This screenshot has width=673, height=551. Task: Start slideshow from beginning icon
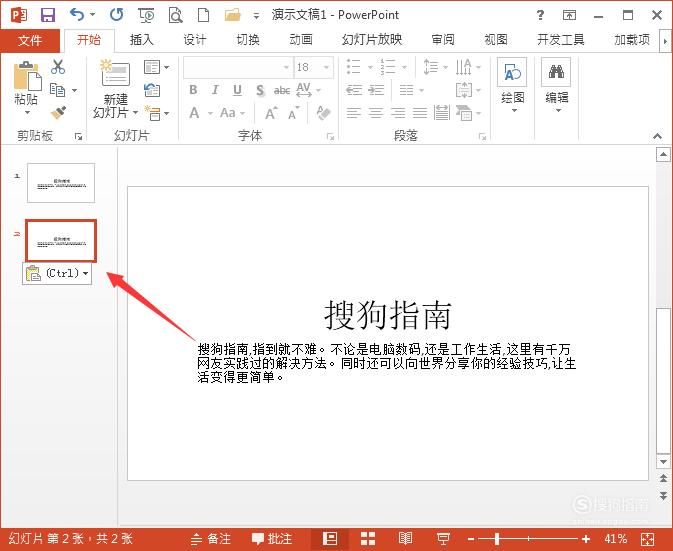click(146, 15)
